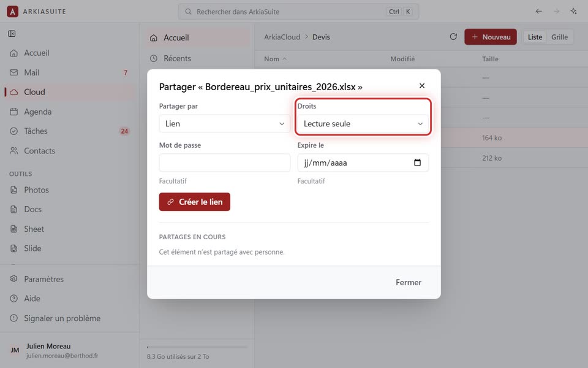Click Signaler un problème
Image resolution: width=588 pixels, height=368 pixels.
pyautogui.click(x=70, y=318)
